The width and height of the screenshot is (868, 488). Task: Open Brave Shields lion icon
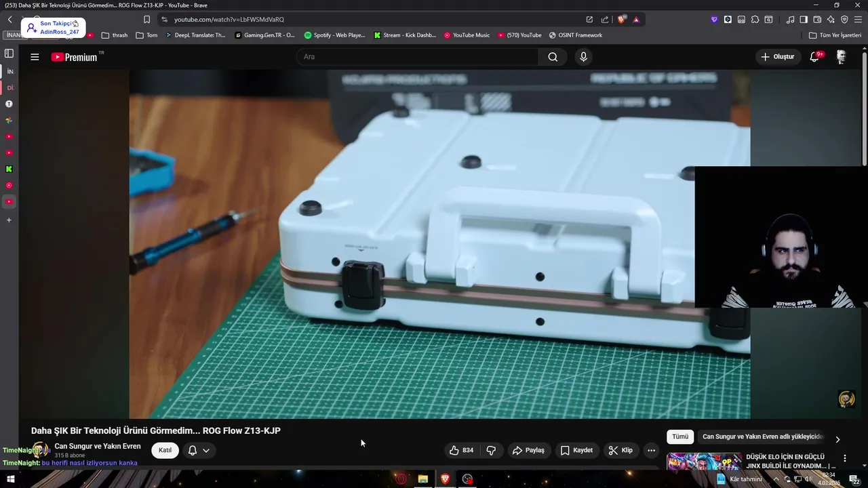(x=620, y=20)
